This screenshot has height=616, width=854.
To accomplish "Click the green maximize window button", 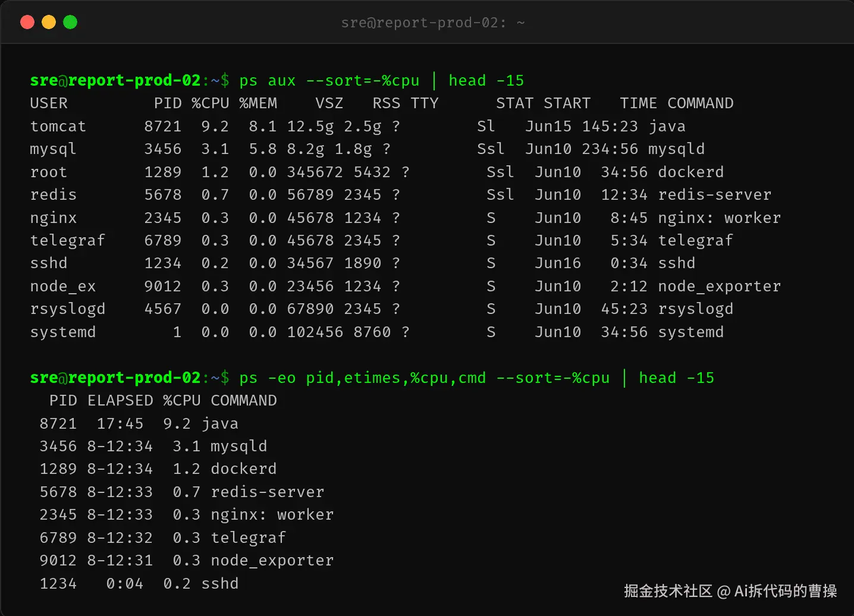I will 70,22.
